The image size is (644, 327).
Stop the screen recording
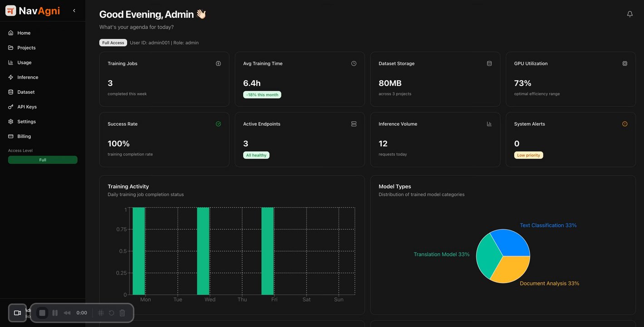click(42, 313)
